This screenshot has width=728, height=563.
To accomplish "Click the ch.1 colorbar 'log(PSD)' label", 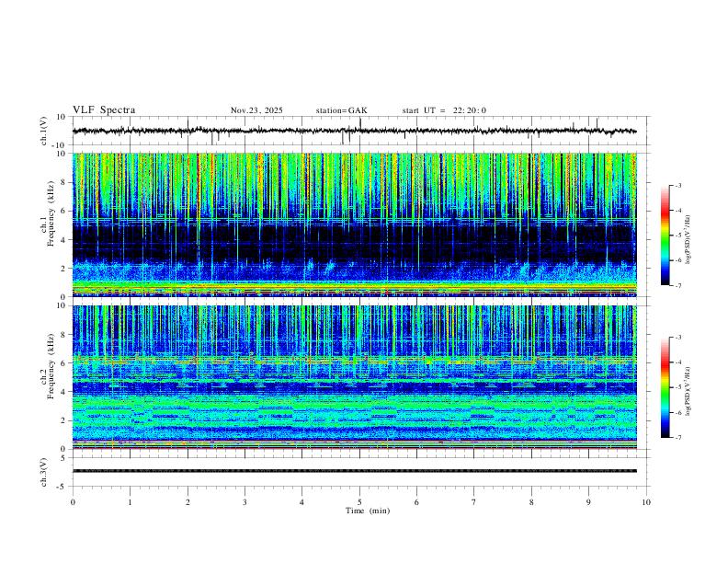I will coord(688,239).
